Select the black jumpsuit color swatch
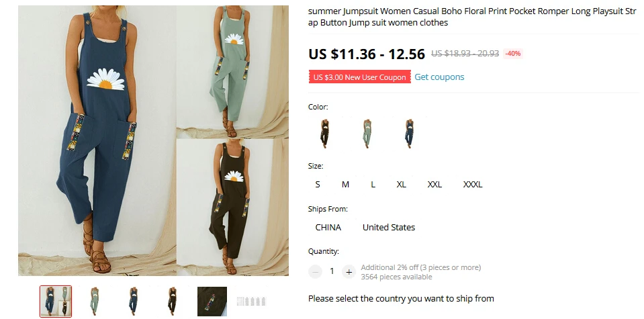The width and height of the screenshot is (644, 319). click(x=325, y=134)
